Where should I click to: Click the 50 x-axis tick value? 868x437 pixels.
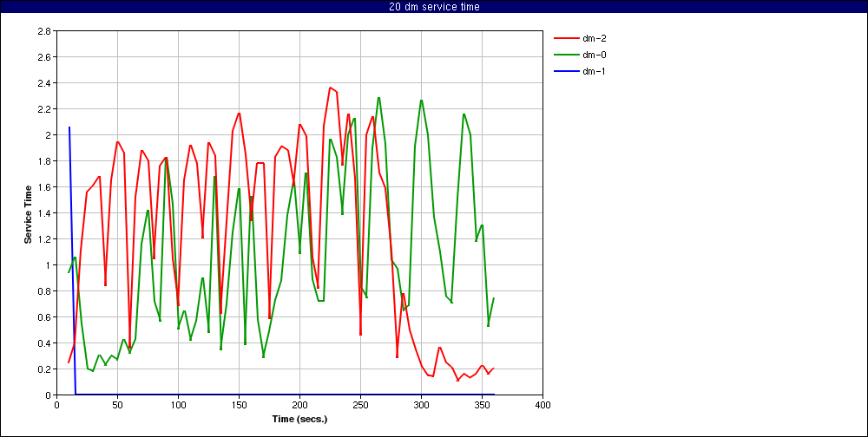(117, 405)
